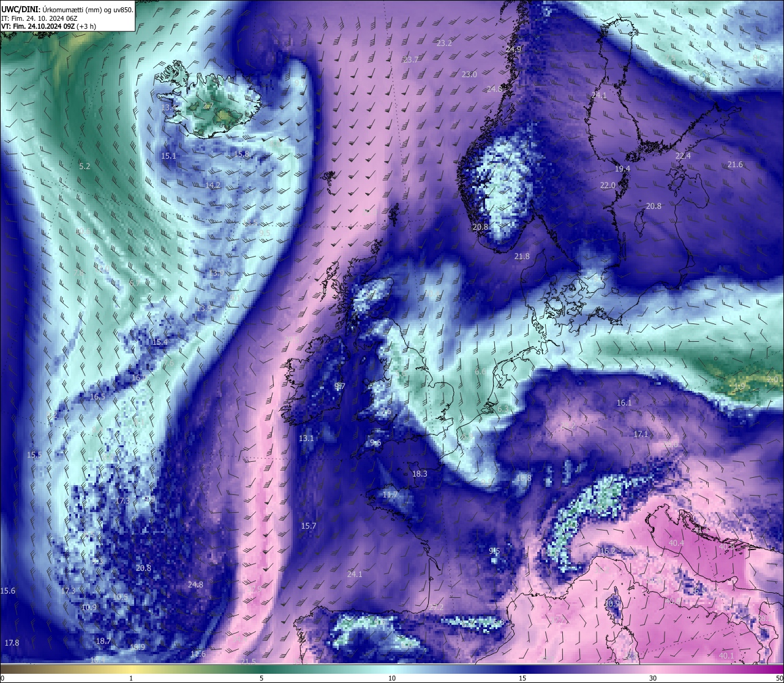Viewport: 784px width, 683px height.
Task: Click the color scale at tick 5
Action: (x=262, y=677)
